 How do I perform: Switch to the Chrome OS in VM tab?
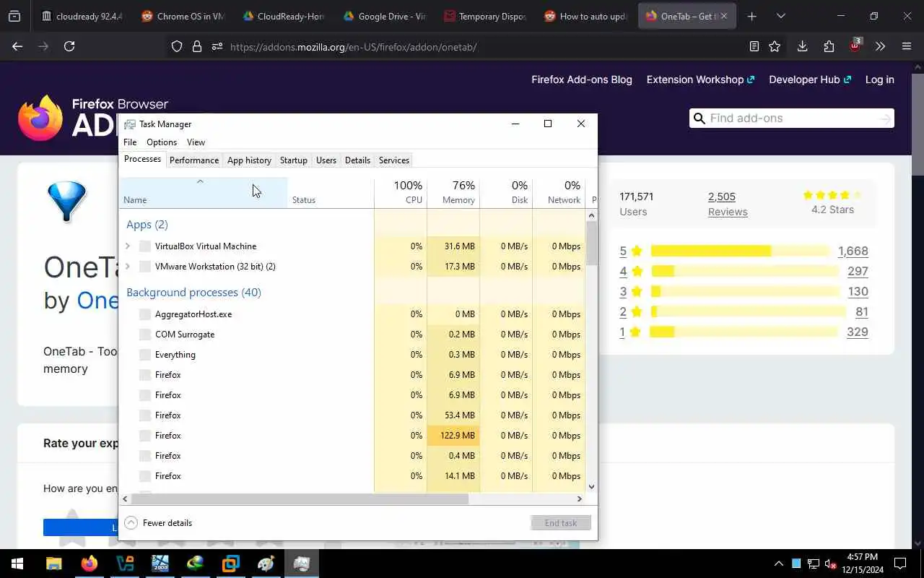click(x=182, y=16)
